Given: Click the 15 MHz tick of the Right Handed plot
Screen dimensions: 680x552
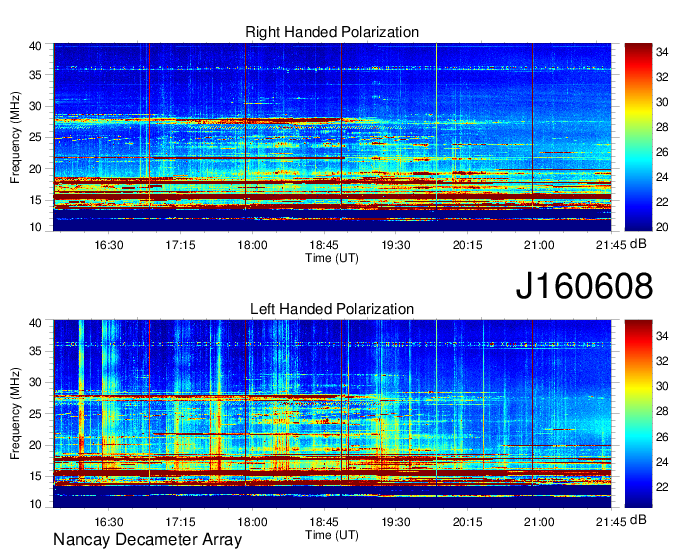Looking at the screenshot, I should (35, 200).
